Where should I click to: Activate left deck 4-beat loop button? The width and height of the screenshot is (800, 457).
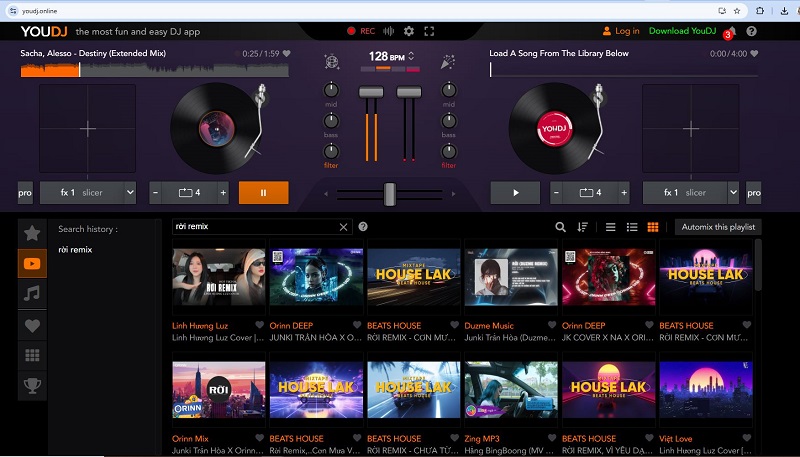189,193
